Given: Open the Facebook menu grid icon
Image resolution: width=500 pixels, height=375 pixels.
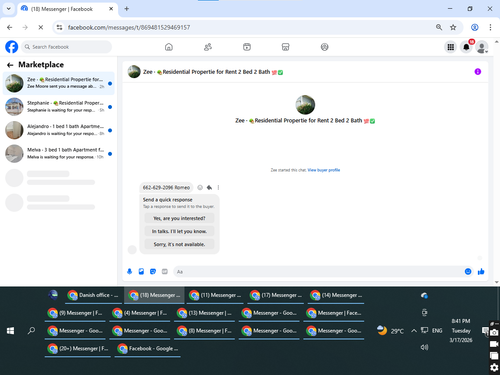Looking at the screenshot, I should [451, 47].
